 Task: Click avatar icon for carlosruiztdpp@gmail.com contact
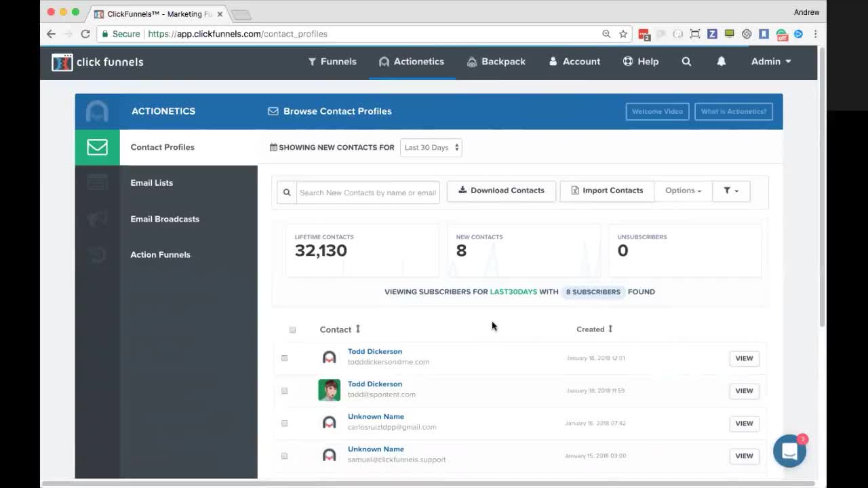point(329,422)
